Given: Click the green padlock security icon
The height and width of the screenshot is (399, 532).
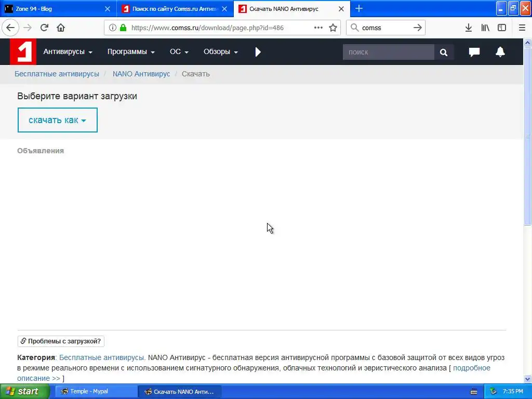Looking at the screenshot, I should coord(123,28).
